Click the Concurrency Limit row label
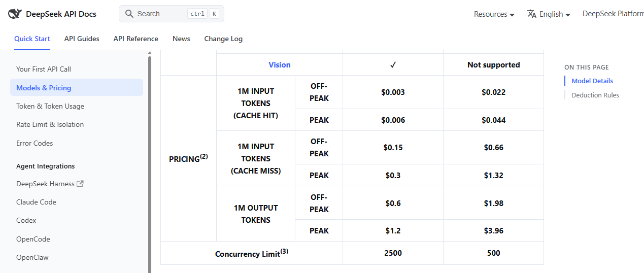This screenshot has height=273, width=644. click(x=252, y=253)
